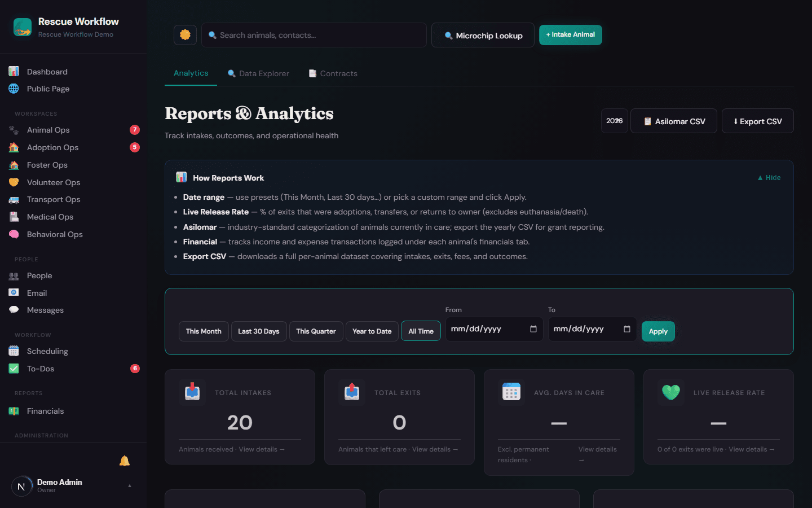This screenshot has height=508, width=812.
Task: Click the To date input field
Action: point(593,329)
